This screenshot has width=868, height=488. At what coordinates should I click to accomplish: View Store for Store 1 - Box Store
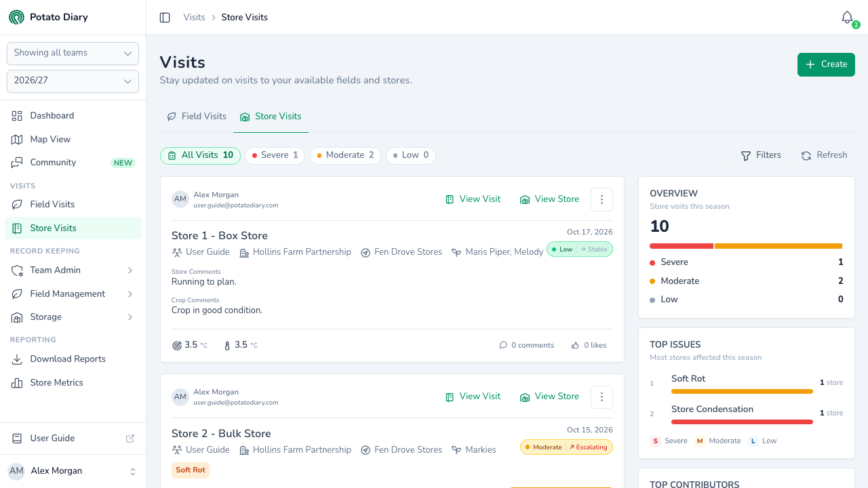tap(549, 199)
